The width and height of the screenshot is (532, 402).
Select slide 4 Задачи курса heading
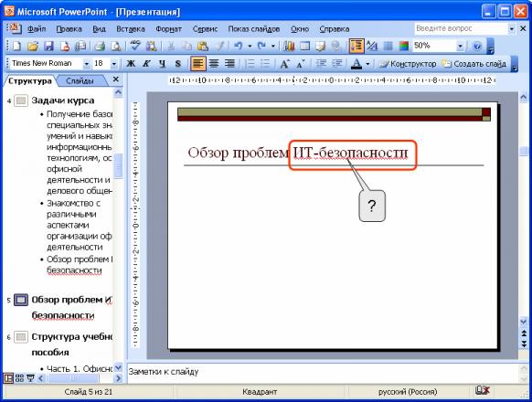63,100
